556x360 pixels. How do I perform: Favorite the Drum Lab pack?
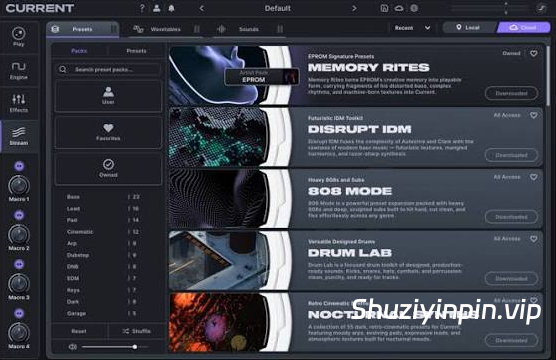534,239
